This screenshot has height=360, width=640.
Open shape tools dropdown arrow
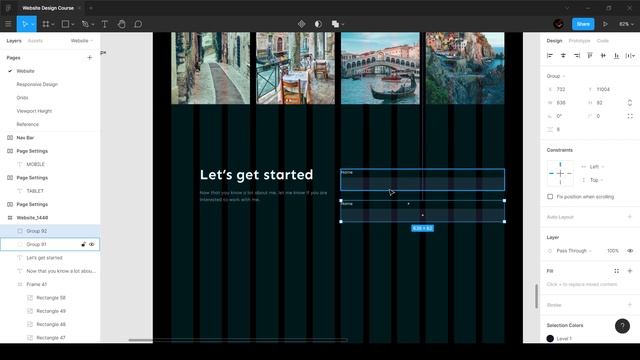point(73,24)
